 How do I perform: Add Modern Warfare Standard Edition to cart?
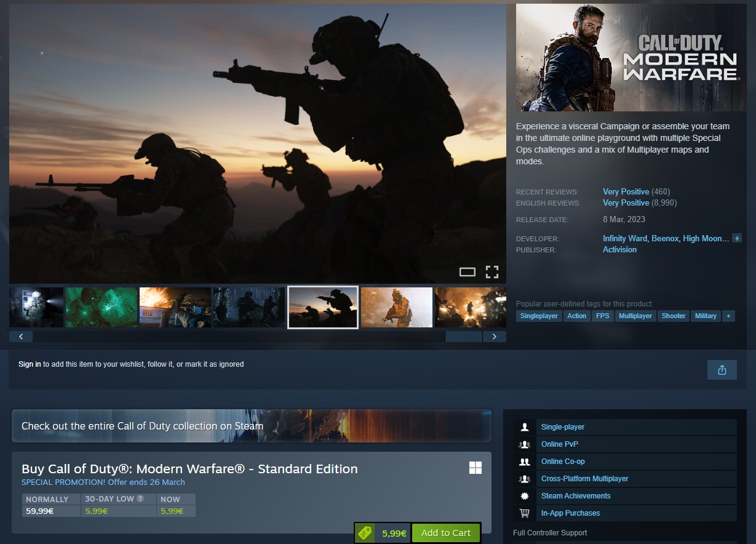point(445,533)
